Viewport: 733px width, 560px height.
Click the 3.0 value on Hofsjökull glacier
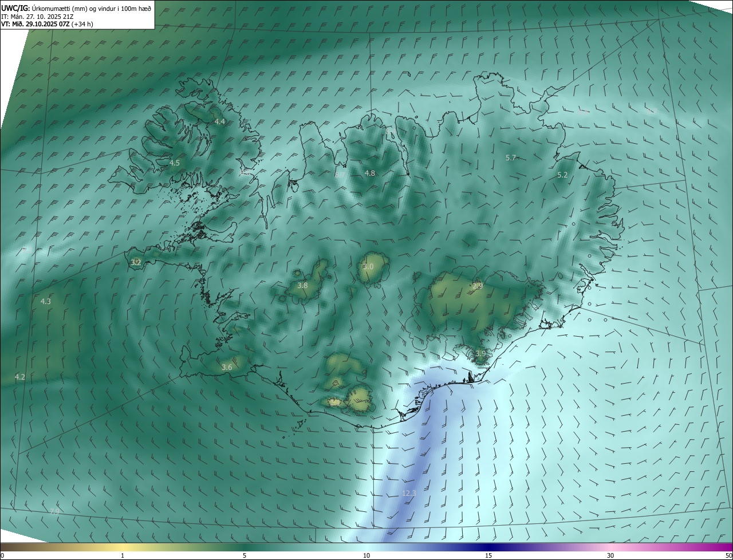pyautogui.click(x=368, y=267)
